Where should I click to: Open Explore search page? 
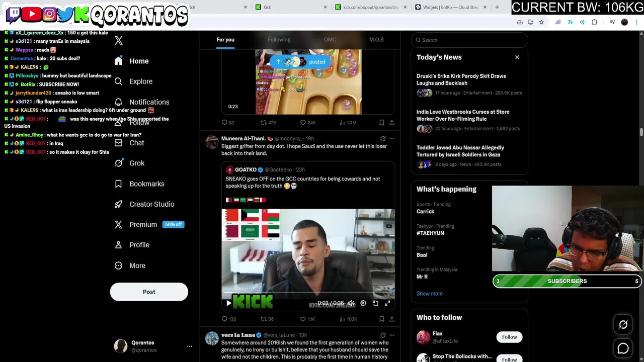coord(133,81)
